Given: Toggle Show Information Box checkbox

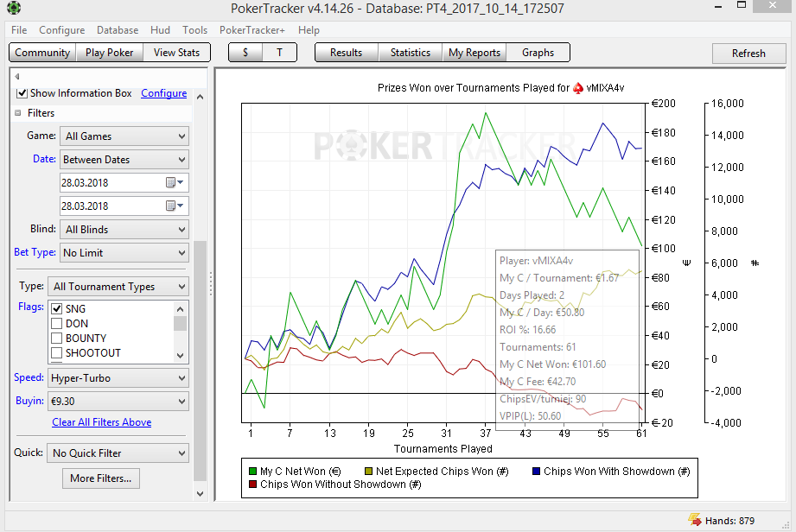Looking at the screenshot, I should tap(22, 93).
